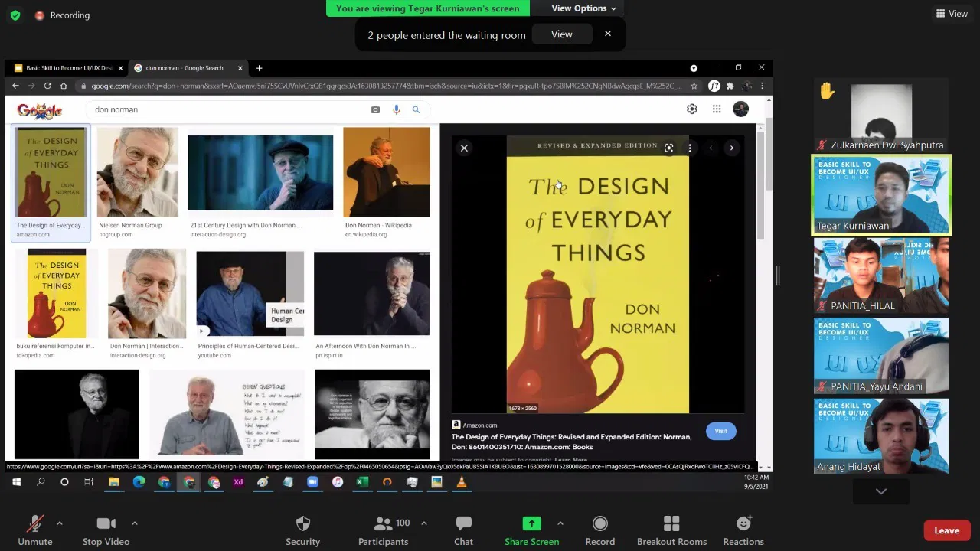Screen dimensions: 980x551
Task: Stop the video camera
Action: (106, 524)
